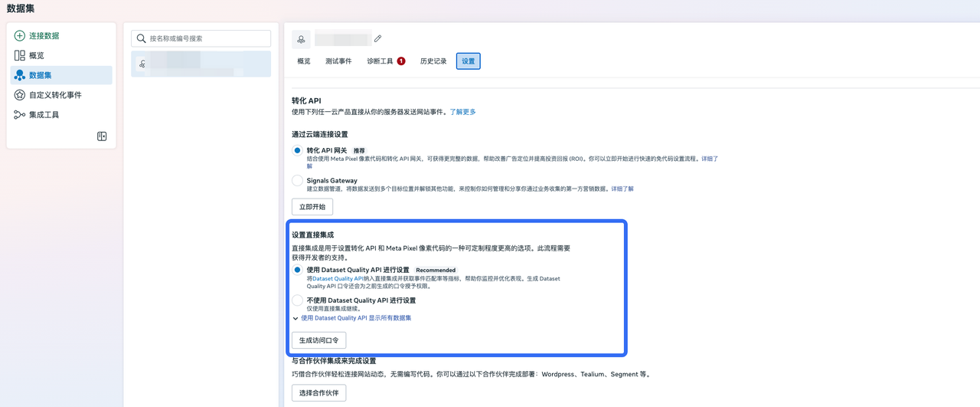Select 使用 Dataset Quality API 进行设置 radio

[x=297, y=270]
